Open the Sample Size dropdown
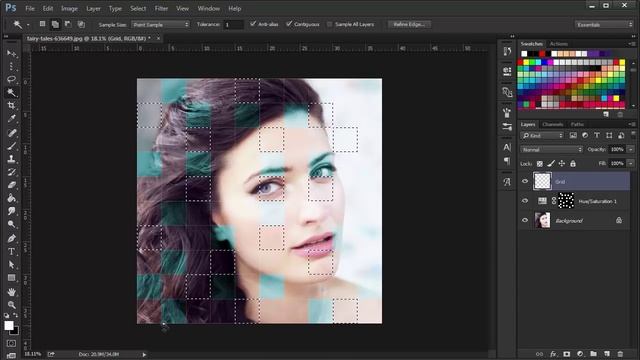The width and height of the screenshot is (640, 360). tap(160, 24)
